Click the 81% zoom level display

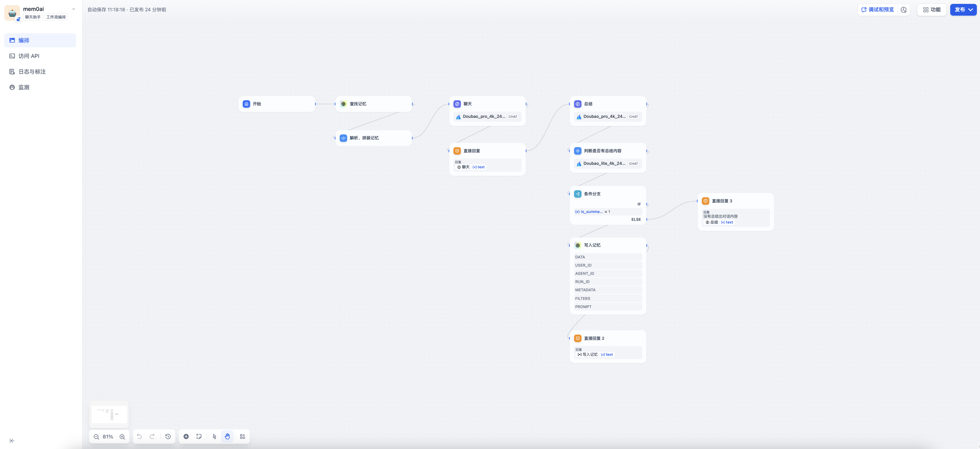[x=108, y=437]
